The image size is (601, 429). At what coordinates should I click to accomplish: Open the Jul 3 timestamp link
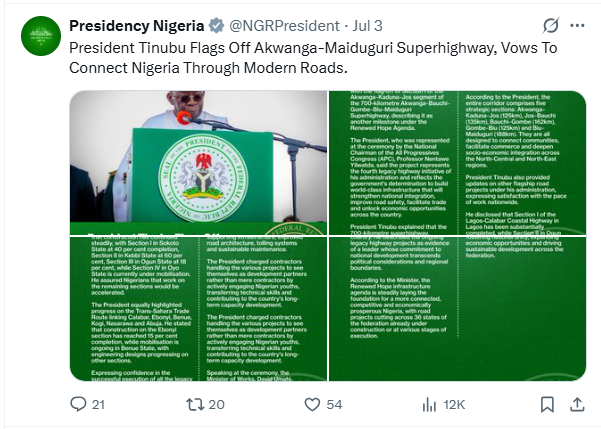[367, 26]
